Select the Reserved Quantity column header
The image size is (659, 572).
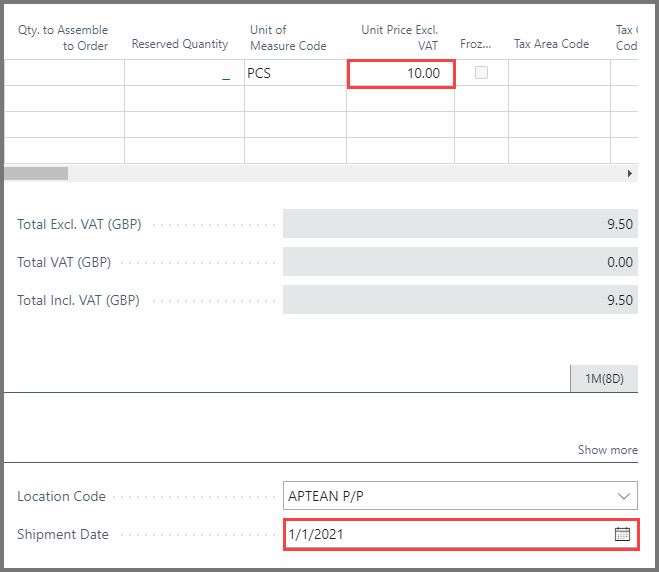[x=180, y=45]
